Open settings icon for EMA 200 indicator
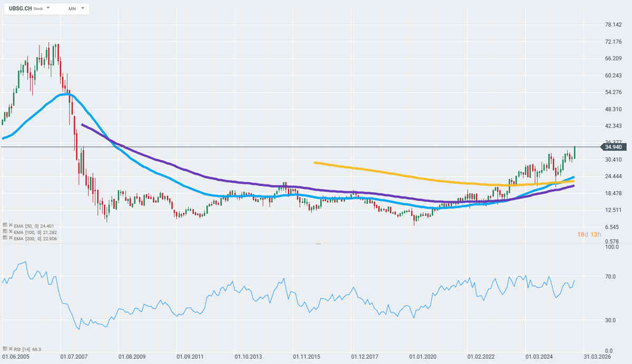Viewport: 632px width, 364px height. coord(5,239)
